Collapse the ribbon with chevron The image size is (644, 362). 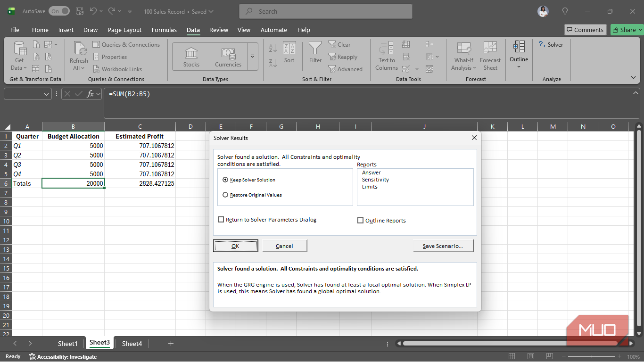[634, 77]
